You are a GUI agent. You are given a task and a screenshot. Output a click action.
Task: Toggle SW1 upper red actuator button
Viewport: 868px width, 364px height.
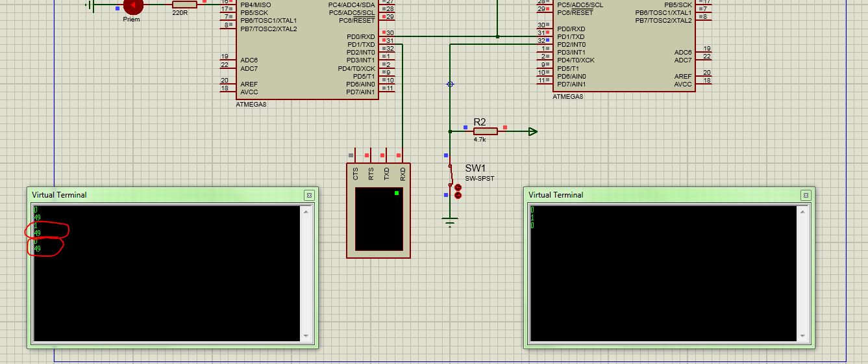click(x=458, y=187)
